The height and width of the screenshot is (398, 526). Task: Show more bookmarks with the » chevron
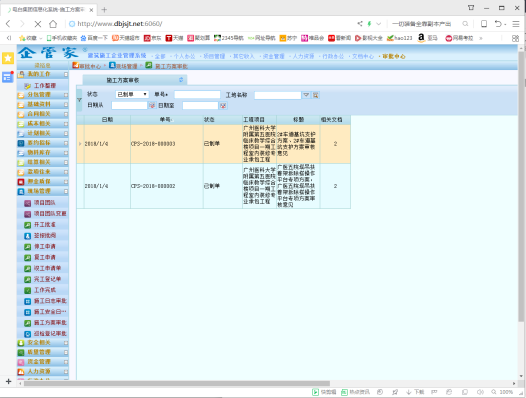pyautogui.click(x=480, y=38)
